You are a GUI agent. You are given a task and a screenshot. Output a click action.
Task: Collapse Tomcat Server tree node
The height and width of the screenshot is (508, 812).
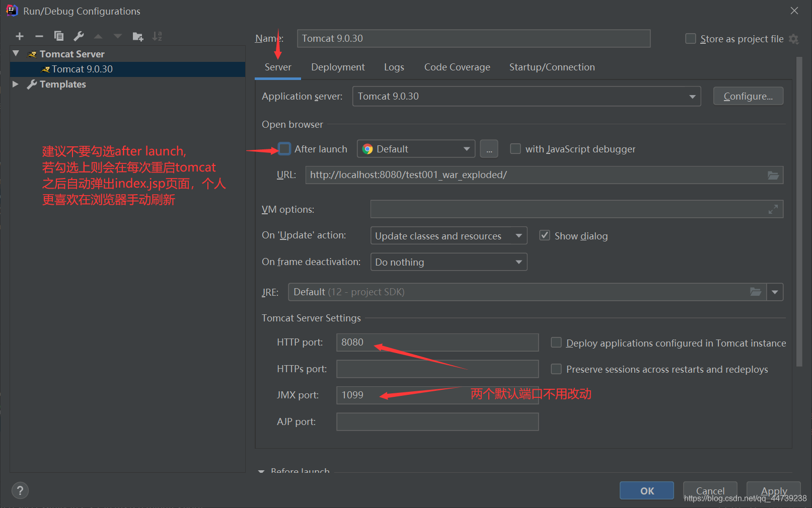tap(16, 53)
